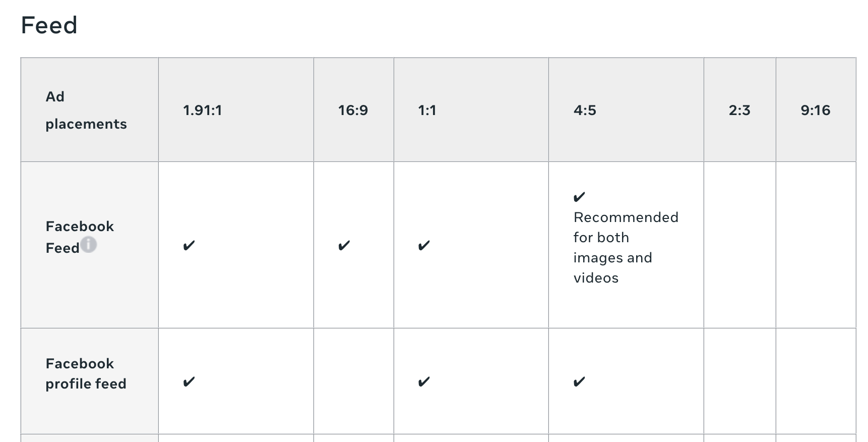Click the checkmark above Recommended text
868x442 pixels.
(x=579, y=197)
